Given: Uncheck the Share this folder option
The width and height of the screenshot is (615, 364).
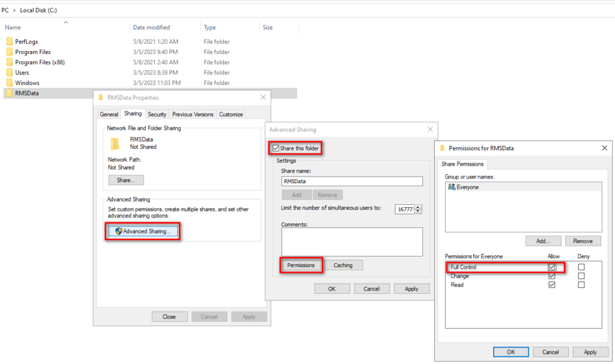Looking at the screenshot, I should (274, 147).
